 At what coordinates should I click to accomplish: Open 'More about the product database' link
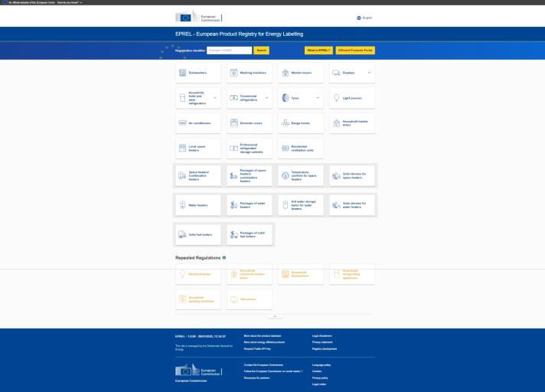click(x=263, y=335)
